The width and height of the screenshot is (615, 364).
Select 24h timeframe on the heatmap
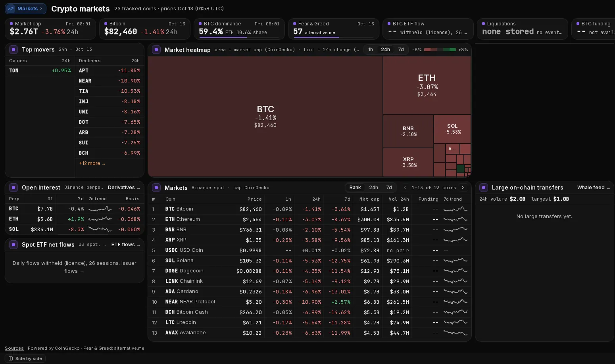[x=385, y=50]
